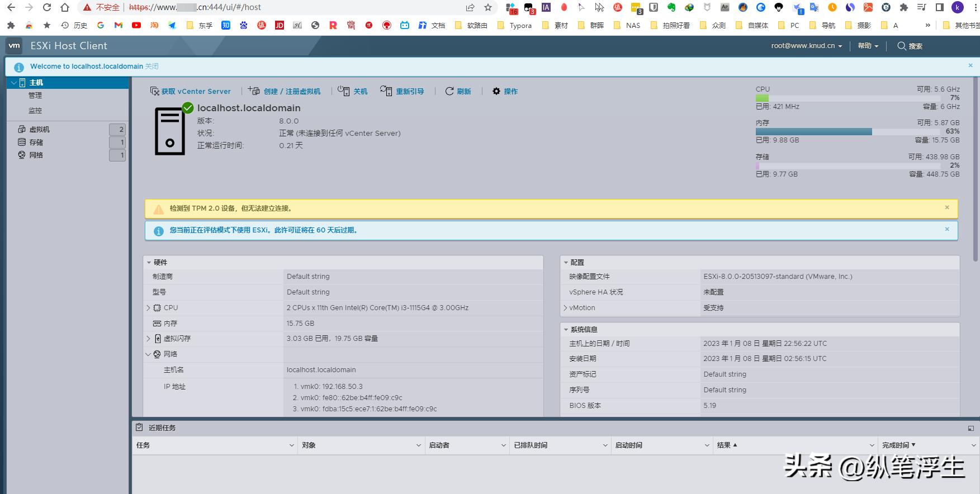980x494 pixels.
Task: Click the Refresh (刷新) toolbar button
Action: pos(458,91)
